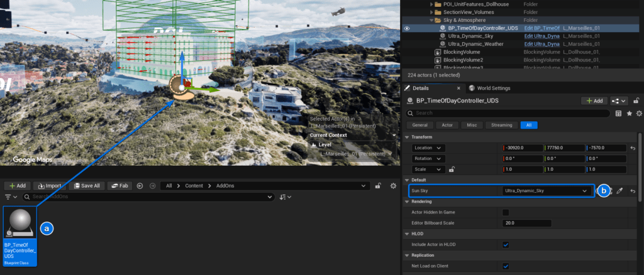Click the Content Browser lock icon
The image size is (644, 275).
pos(378,186)
